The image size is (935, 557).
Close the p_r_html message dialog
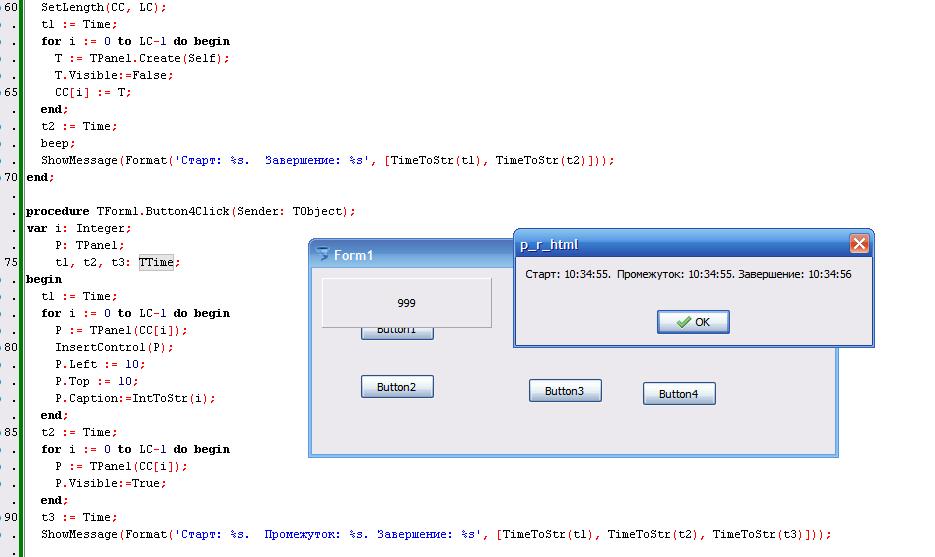tap(858, 244)
